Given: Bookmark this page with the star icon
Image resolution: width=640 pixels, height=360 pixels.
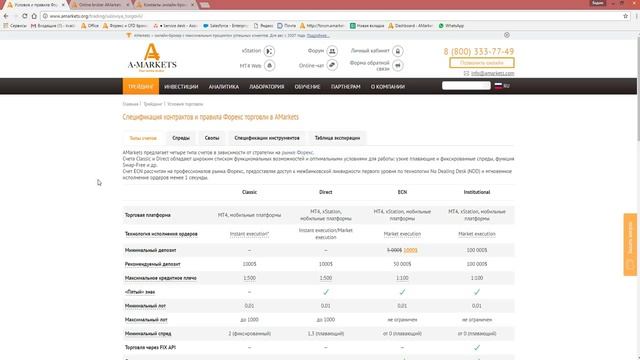Looking at the screenshot, I should (625, 16).
